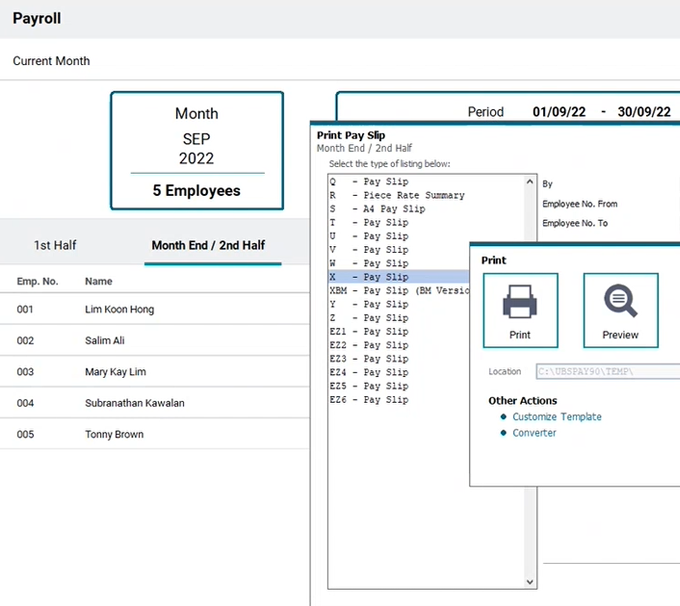
Task: Select the Month End / 2nd Half tab
Action: (208, 245)
